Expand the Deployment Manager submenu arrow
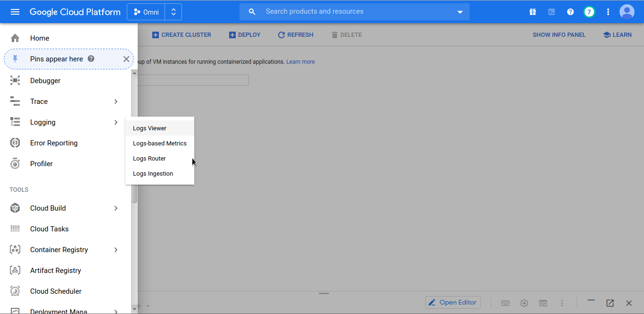The image size is (644, 314). 116,311
